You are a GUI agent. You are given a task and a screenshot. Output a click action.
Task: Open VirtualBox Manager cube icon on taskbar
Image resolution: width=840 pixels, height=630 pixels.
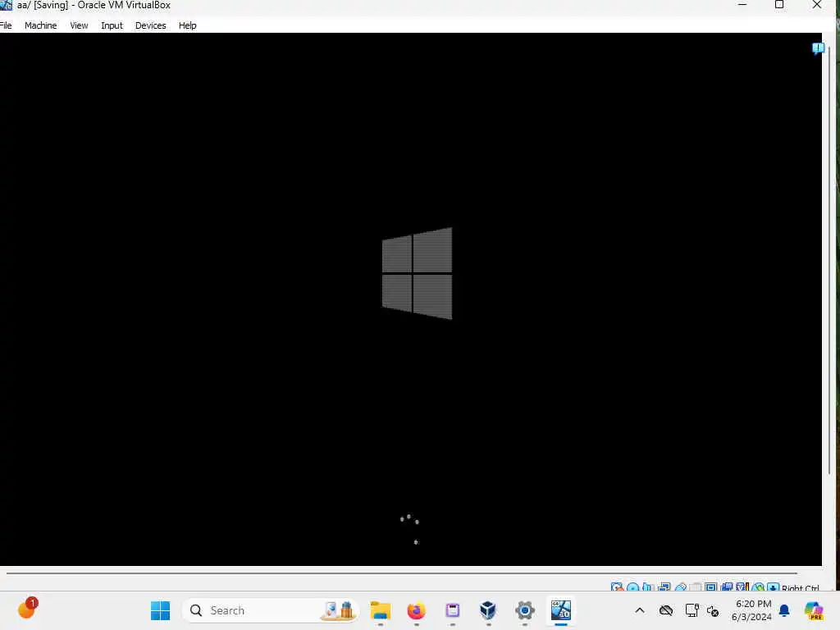click(x=488, y=610)
